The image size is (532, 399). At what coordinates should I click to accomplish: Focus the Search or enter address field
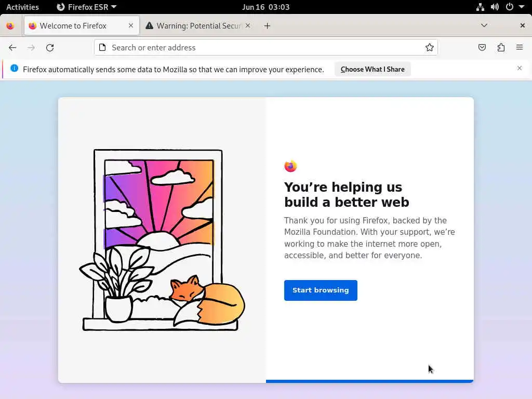[266, 47]
